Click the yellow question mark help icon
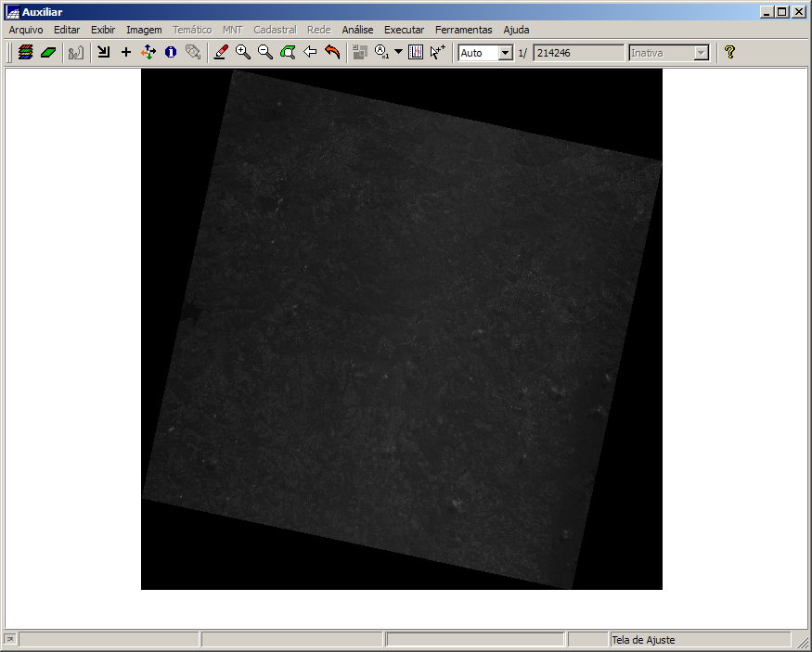The image size is (812, 652). pyautogui.click(x=729, y=53)
